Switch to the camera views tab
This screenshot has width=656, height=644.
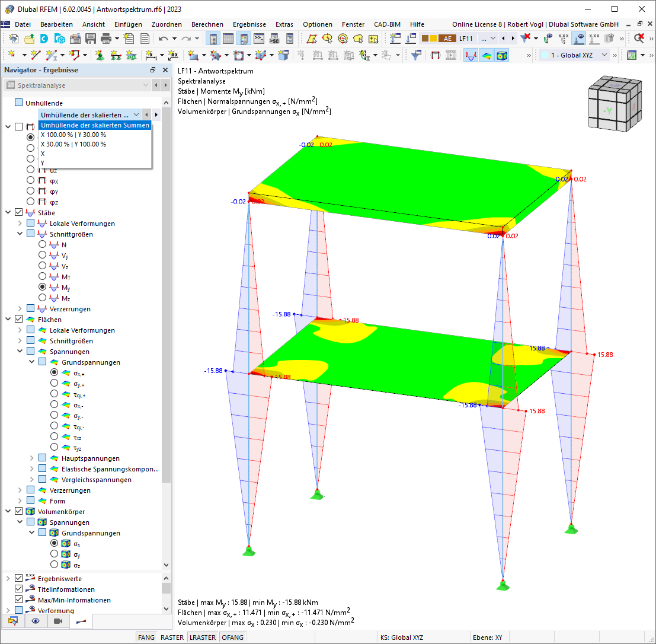[x=58, y=621]
